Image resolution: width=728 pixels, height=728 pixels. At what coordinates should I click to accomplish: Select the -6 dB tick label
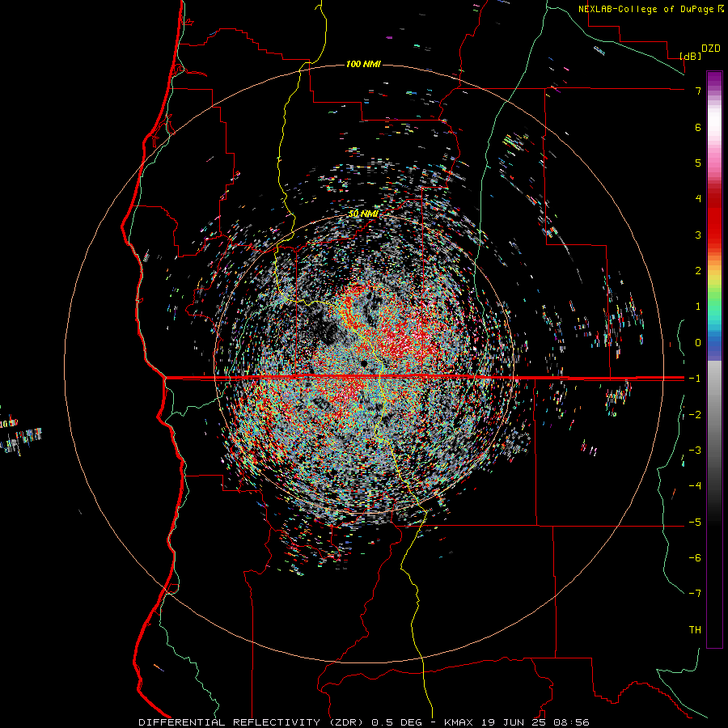pos(695,558)
